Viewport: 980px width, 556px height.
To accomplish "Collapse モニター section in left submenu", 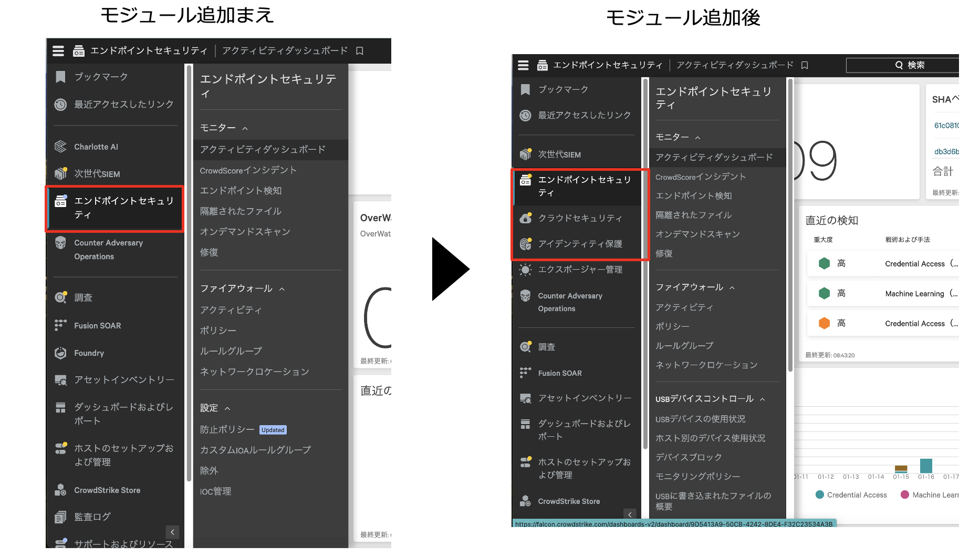I will click(x=245, y=128).
